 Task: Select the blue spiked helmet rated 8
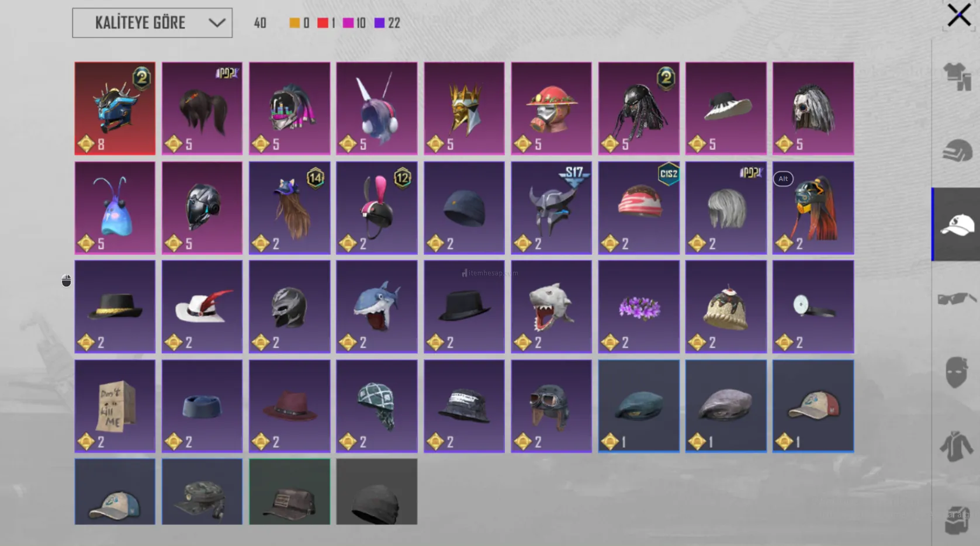tap(115, 109)
